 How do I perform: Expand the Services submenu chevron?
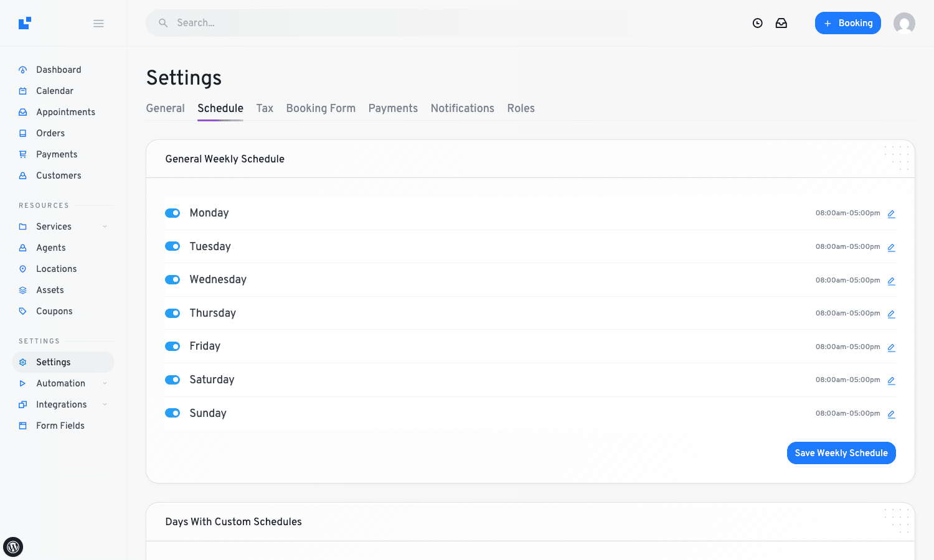[105, 226]
